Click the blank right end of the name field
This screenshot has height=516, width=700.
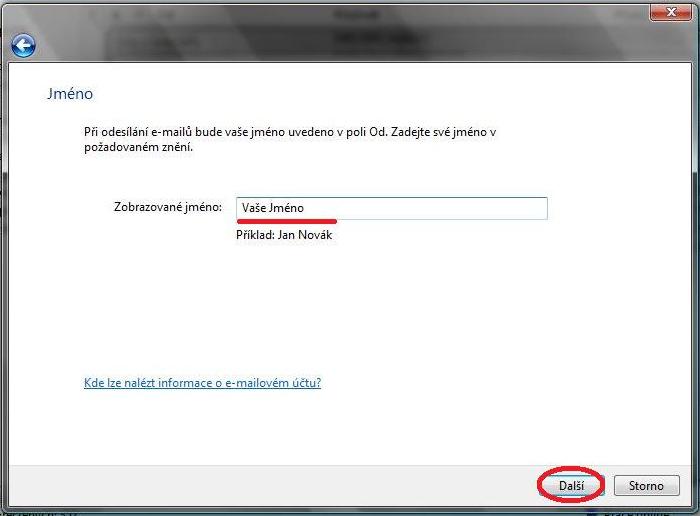[x=500, y=208]
